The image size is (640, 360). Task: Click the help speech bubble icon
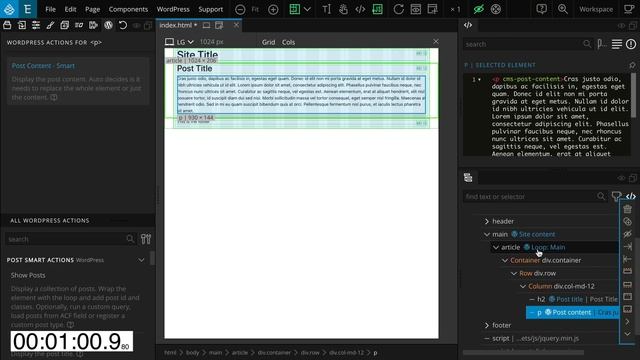tap(542, 9)
